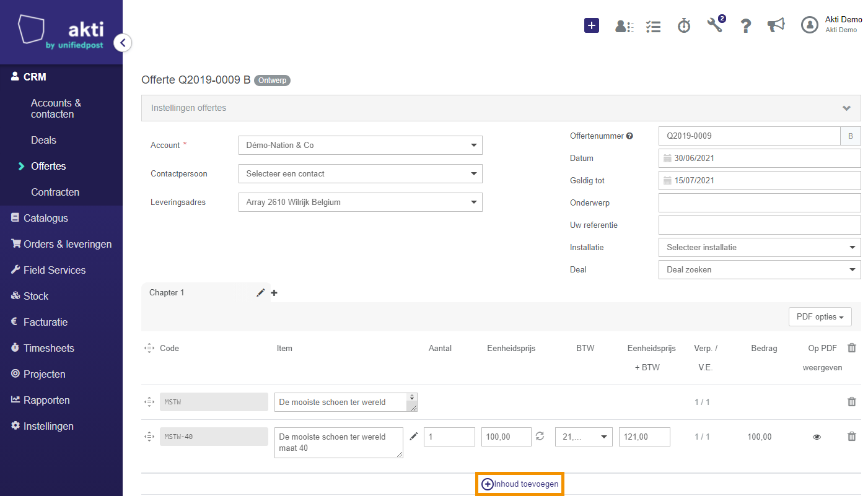The height and width of the screenshot is (496, 868).
Task: Click the Bedrag value 100,00
Action: (760, 437)
